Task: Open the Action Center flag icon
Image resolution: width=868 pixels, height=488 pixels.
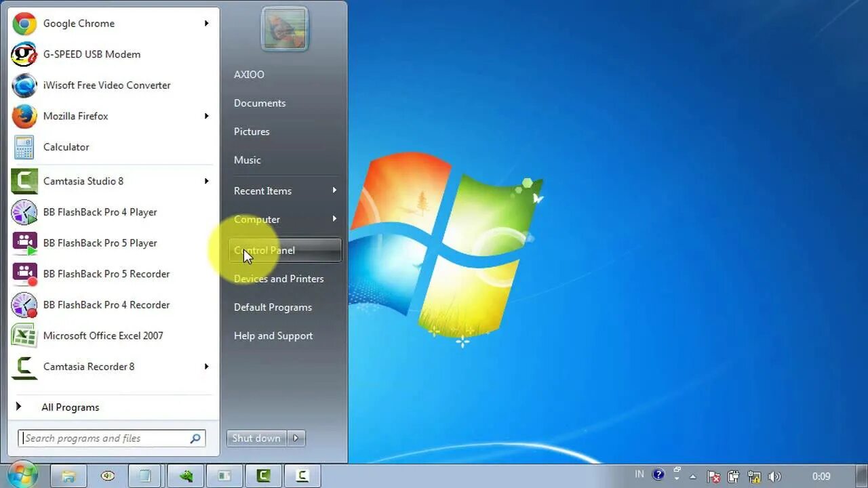Action: (713, 476)
